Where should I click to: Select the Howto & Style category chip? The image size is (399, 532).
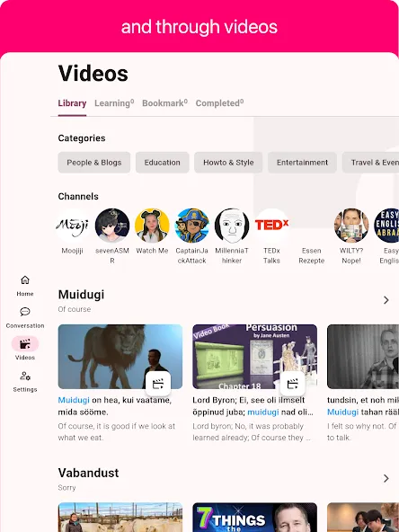[228, 163]
